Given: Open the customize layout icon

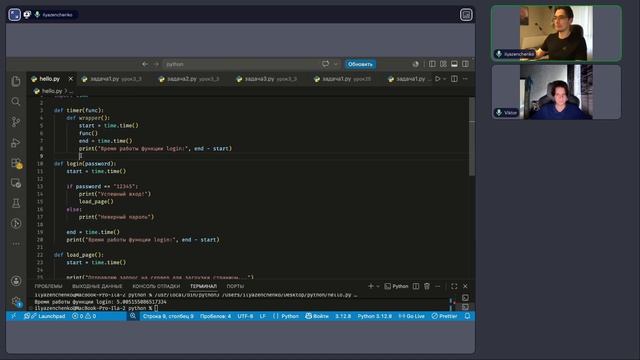Looking at the screenshot, I should 443,64.
